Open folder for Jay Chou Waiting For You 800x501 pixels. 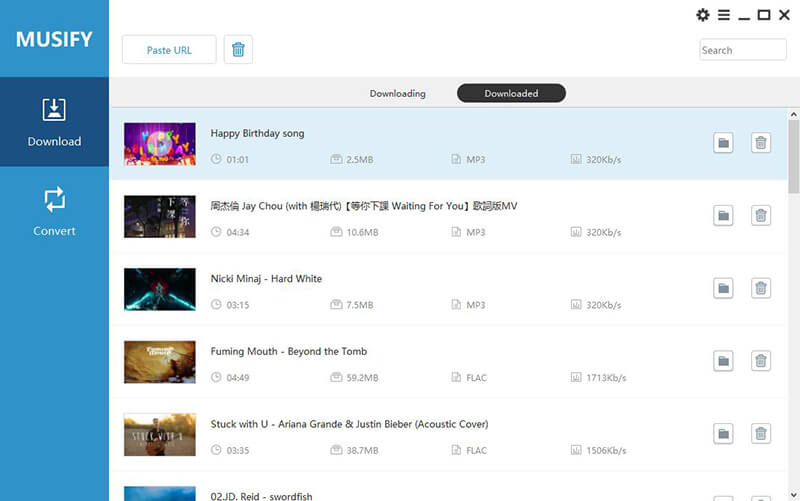pos(723,216)
